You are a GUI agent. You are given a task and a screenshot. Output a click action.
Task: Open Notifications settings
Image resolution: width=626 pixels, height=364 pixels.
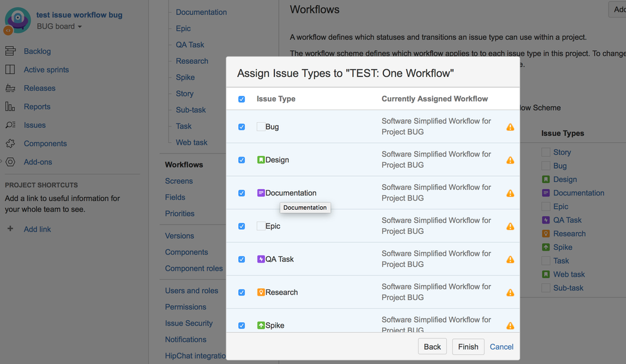185,340
